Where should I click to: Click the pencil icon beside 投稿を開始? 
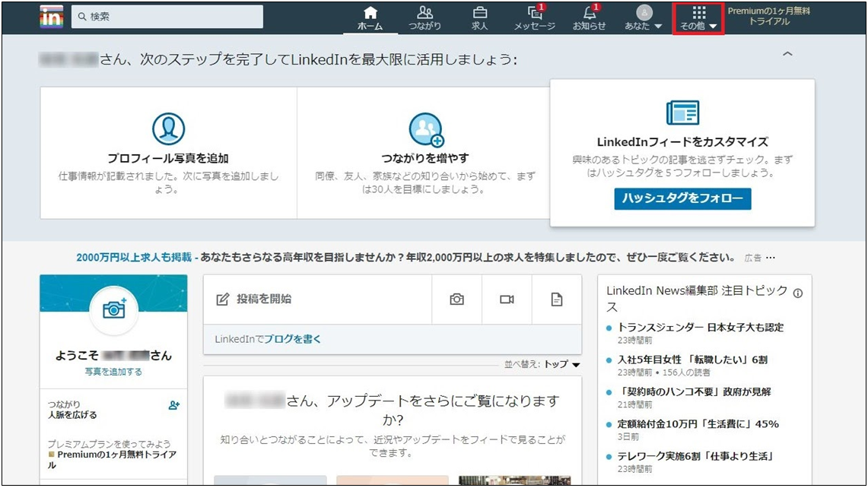pos(223,299)
